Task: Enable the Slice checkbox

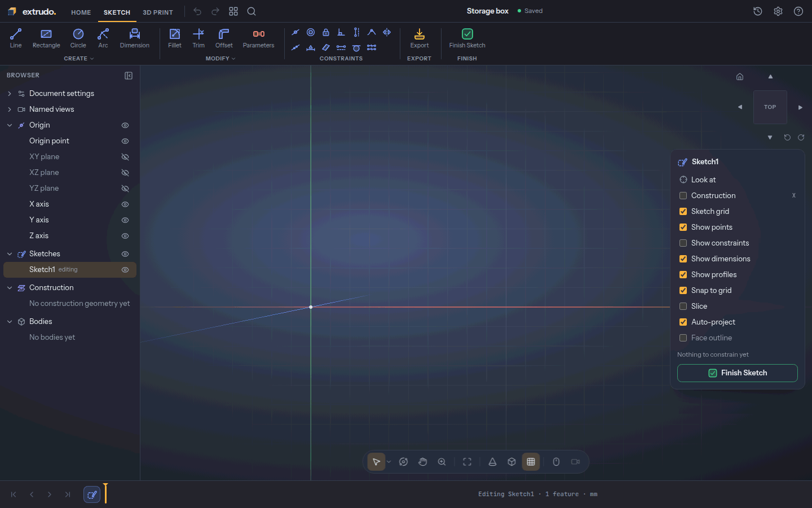Action: tap(683, 306)
